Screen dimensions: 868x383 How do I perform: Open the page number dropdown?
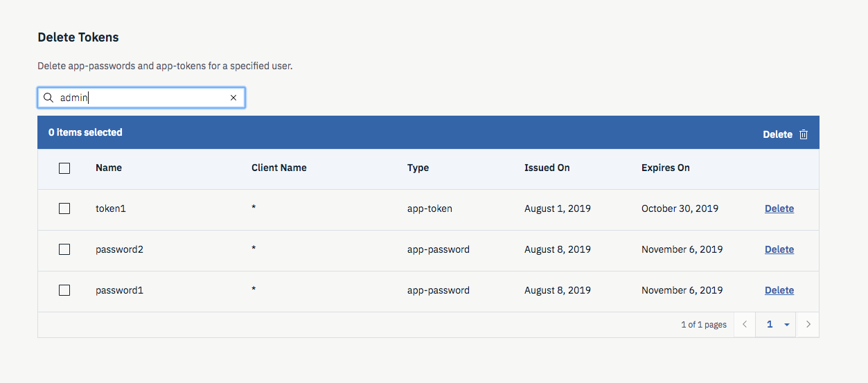[x=778, y=324]
